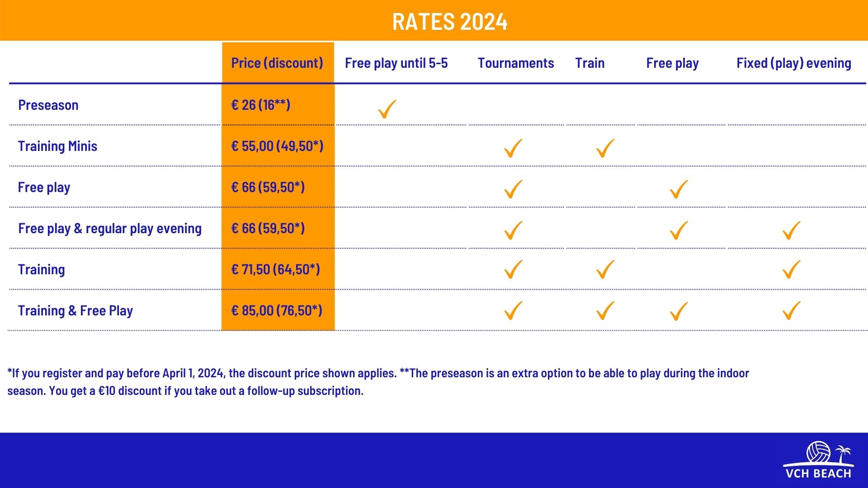Click the € 85,00 (76,50*) price
The image size is (868, 488).
coord(277,310)
